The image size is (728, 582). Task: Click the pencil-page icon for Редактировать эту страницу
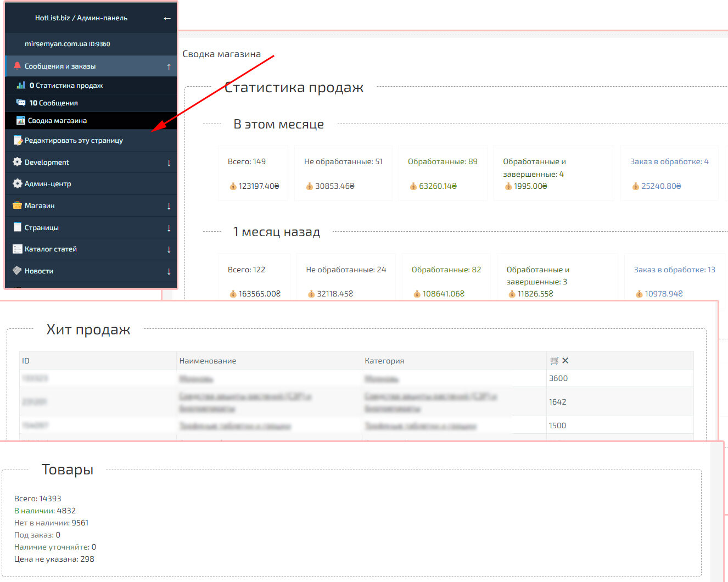18,140
